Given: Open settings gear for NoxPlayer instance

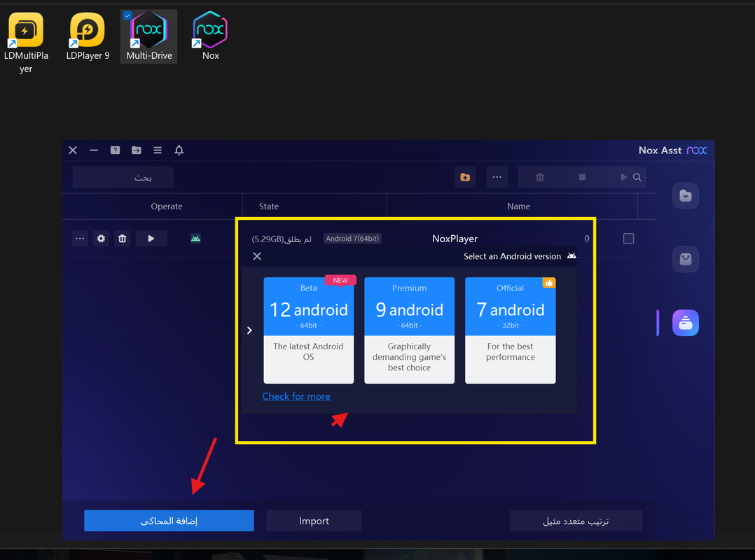Looking at the screenshot, I should pos(101,239).
